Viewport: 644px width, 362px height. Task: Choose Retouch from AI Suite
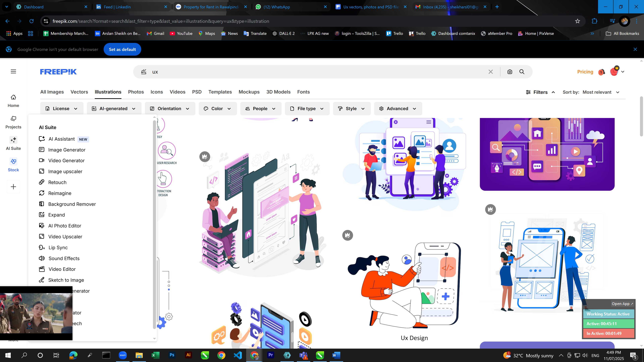pos(53,182)
